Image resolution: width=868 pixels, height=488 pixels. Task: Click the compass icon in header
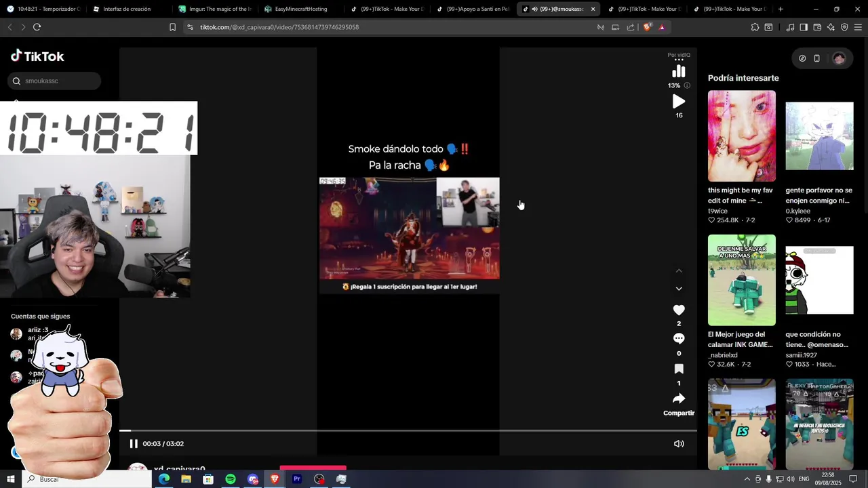[x=802, y=58]
